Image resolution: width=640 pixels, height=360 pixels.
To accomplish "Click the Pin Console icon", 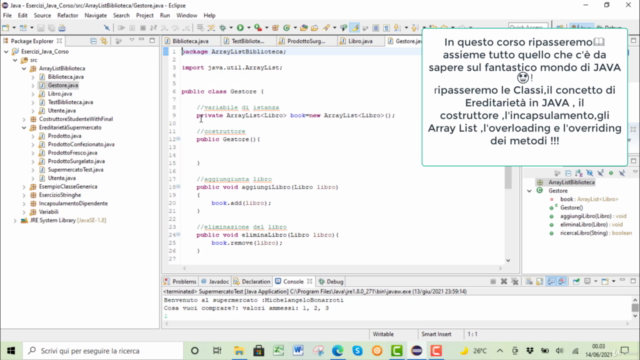I will (576, 281).
